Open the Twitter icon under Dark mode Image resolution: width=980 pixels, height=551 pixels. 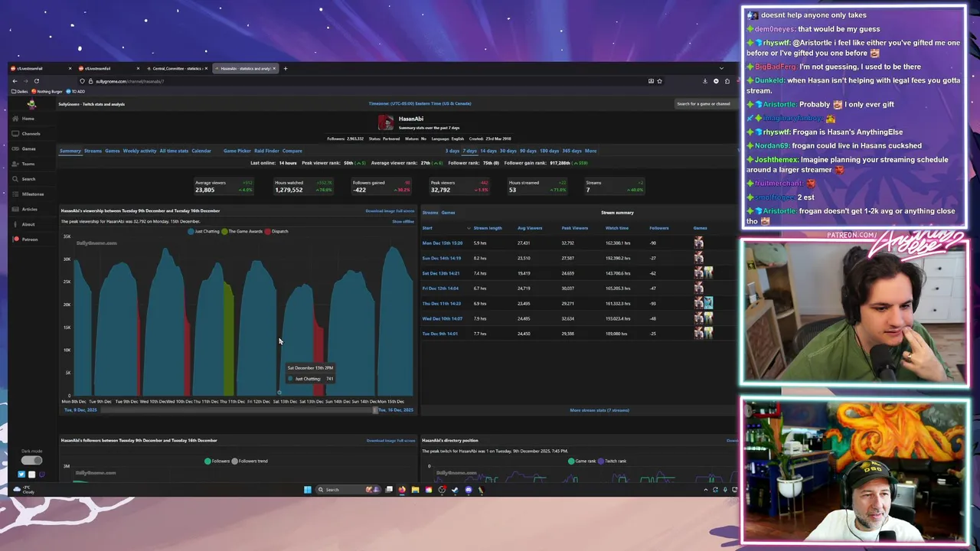21,474
